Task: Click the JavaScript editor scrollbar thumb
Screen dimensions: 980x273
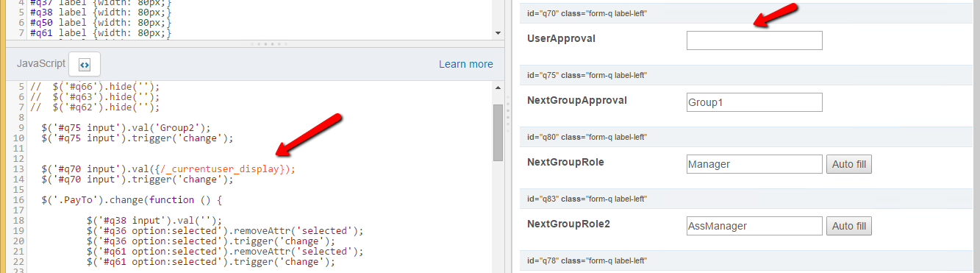Action: tap(498, 132)
